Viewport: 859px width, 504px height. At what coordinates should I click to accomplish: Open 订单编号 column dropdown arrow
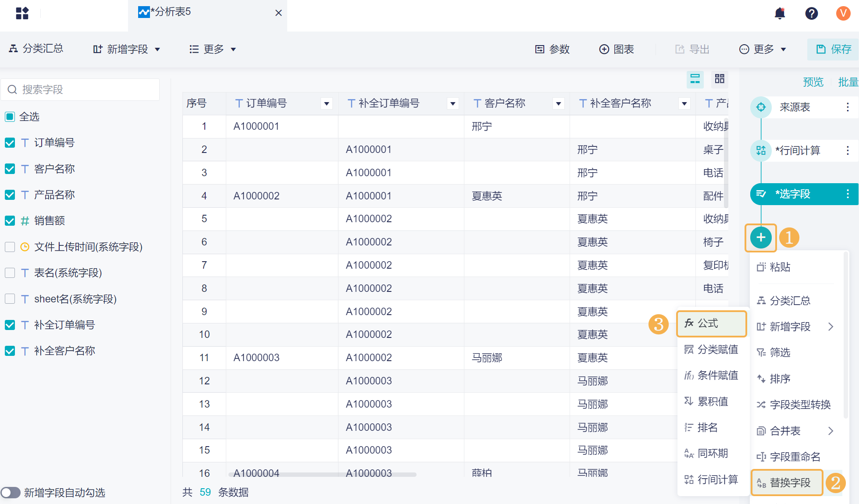point(326,103)
